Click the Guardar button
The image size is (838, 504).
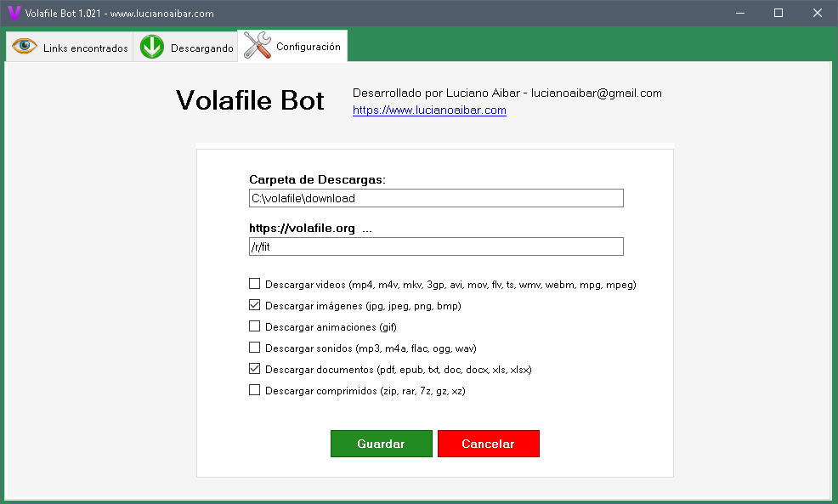click(x=381, y=444)
